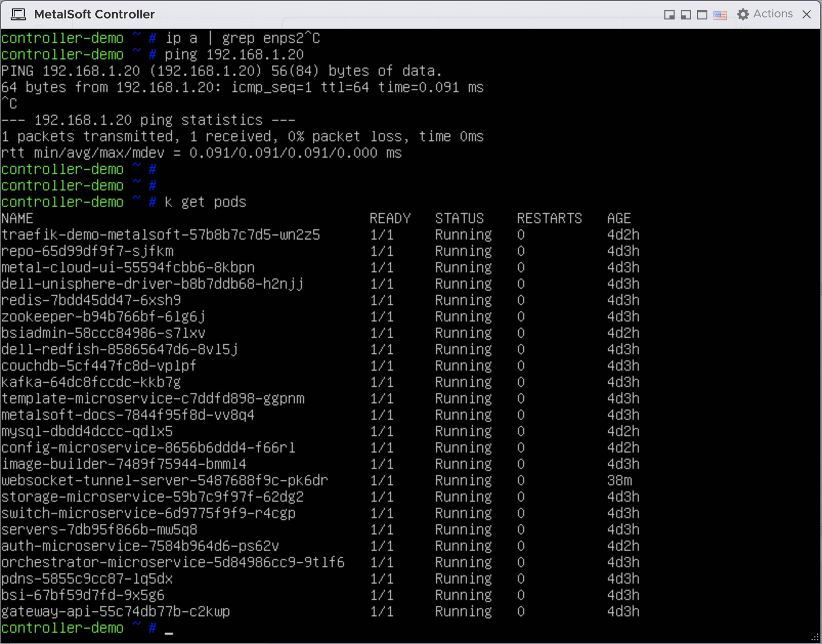The height and width of the screenshot is (644, 822).
Task: Select pod switch-microservice-6d9775f9f9-r4cgp
Action: [x=148, y=513]
